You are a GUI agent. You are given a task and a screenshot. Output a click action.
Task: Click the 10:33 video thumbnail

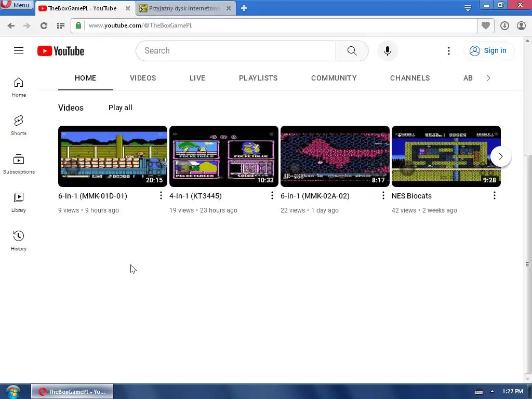[224, 156]
